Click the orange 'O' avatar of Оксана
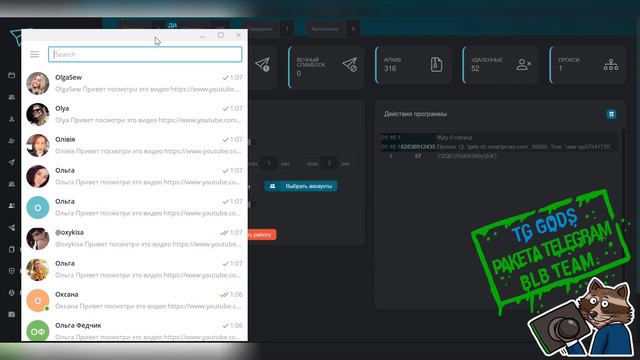The width and height of the screenshot is (640, 360). coord(38,300)
